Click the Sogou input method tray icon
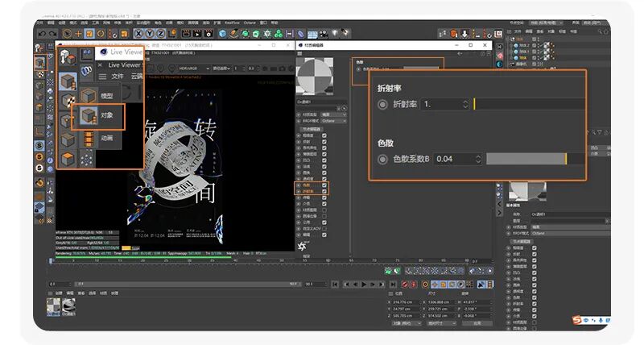The width and height of the screenshot is (644, 345). (x=577, y=320)
